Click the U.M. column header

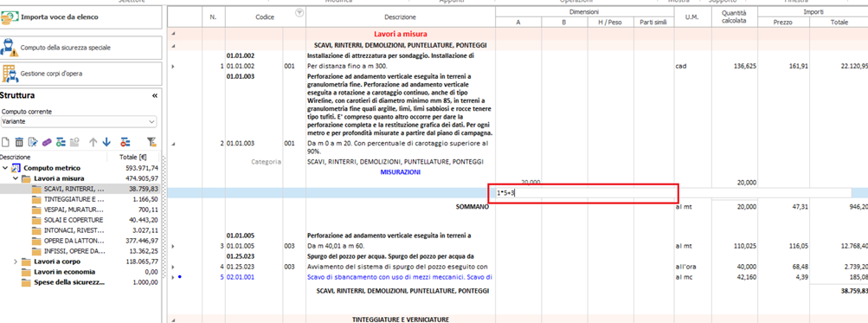pyautogui.click(x=692, y=17)
